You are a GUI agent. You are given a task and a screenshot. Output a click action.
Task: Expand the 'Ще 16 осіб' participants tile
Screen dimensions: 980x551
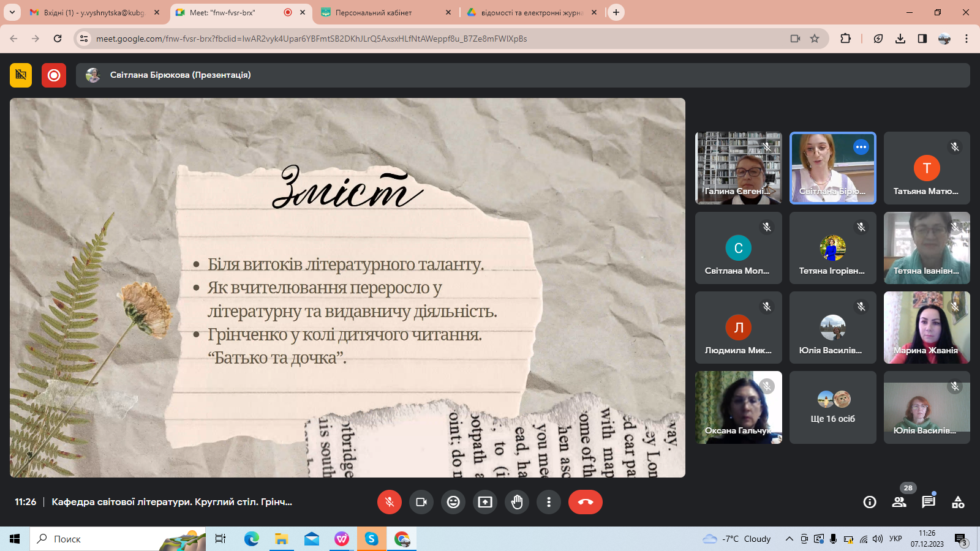tap(832, 407)
